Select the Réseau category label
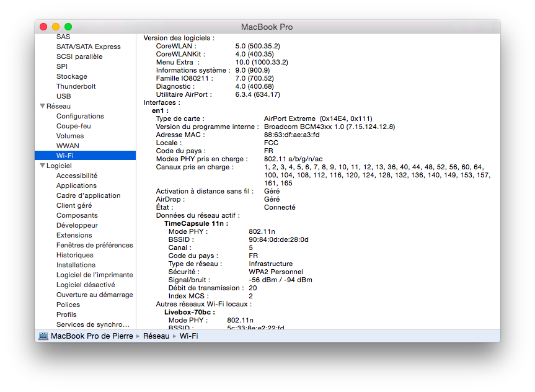 58,106
